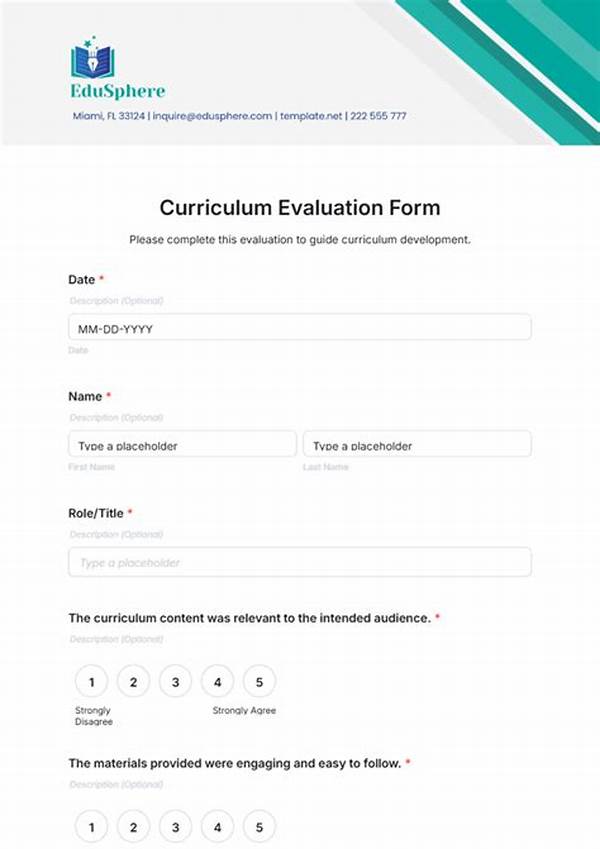Click the Curriculum Evaluation Form title
This screenshot has width=600, height=849.
299,208
